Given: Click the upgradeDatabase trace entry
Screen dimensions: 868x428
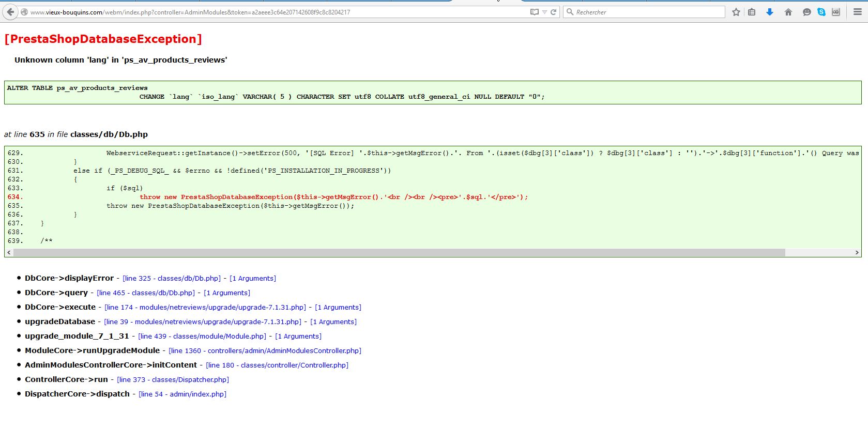Looking at the screenshot, I should (x=60, y=322).
